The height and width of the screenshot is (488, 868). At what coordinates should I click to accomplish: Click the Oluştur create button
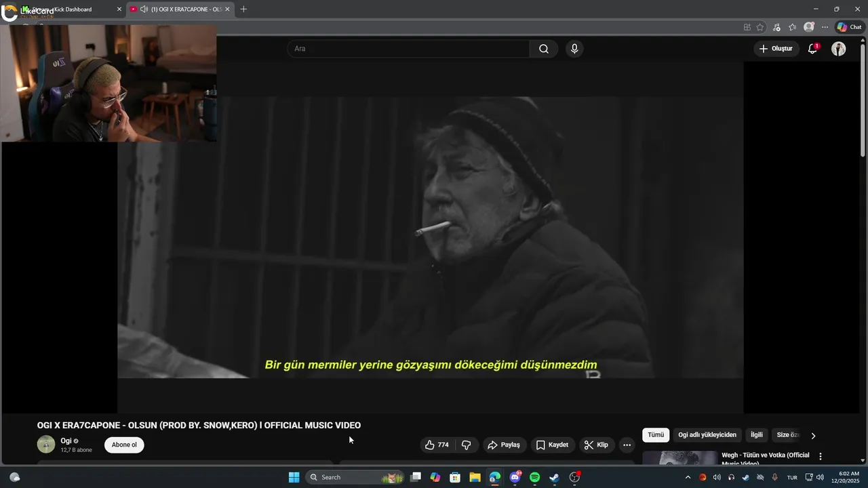[x=776, y=49]
